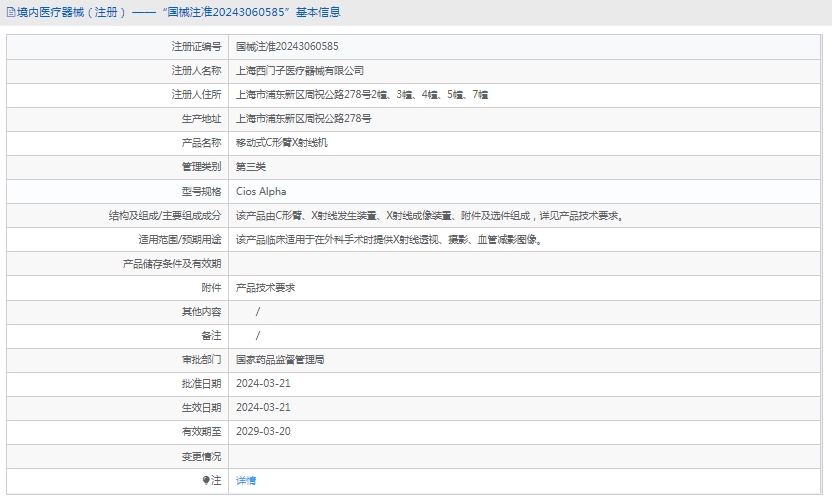This screenshot has height=499, width=832.
Task: Click the approval department 国家药品监督管理局
Action: (280, 360)
